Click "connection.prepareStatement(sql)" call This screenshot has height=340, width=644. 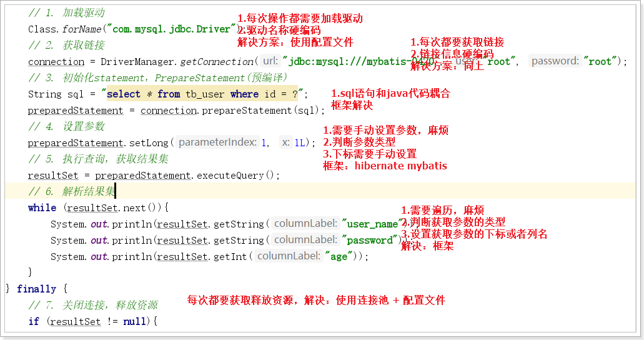click(x=230, y=111)
